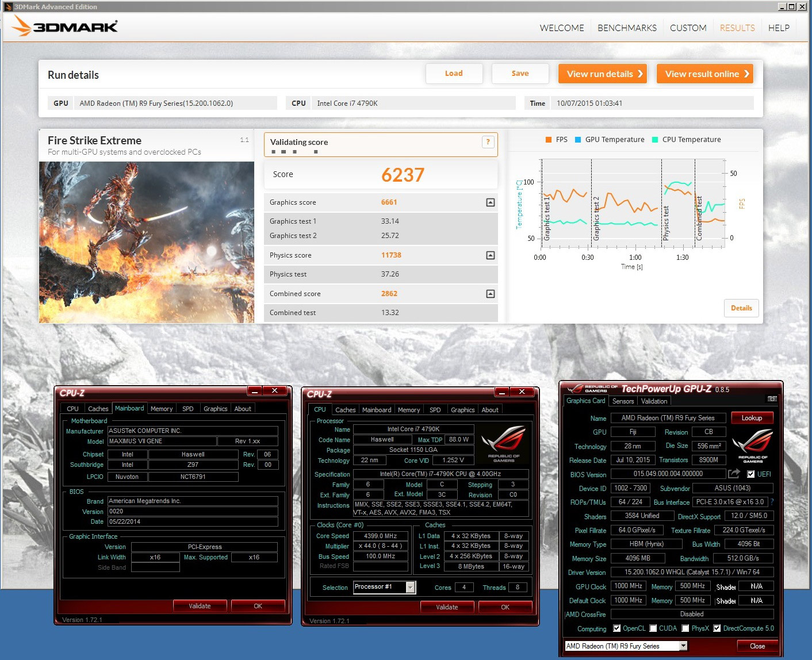Click the 3DMark logo in header
The width and height of the screenshot is (812, 660).
65,26
